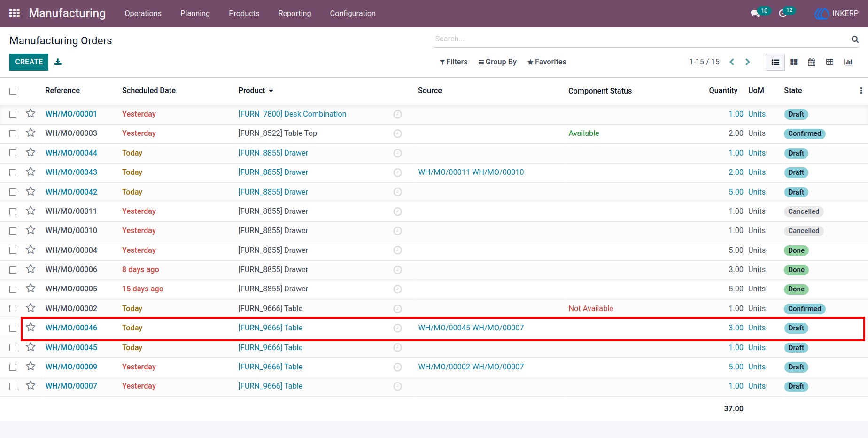Open the Operations menu
Screen dimensions: 868x438
[x=143, y=13]
